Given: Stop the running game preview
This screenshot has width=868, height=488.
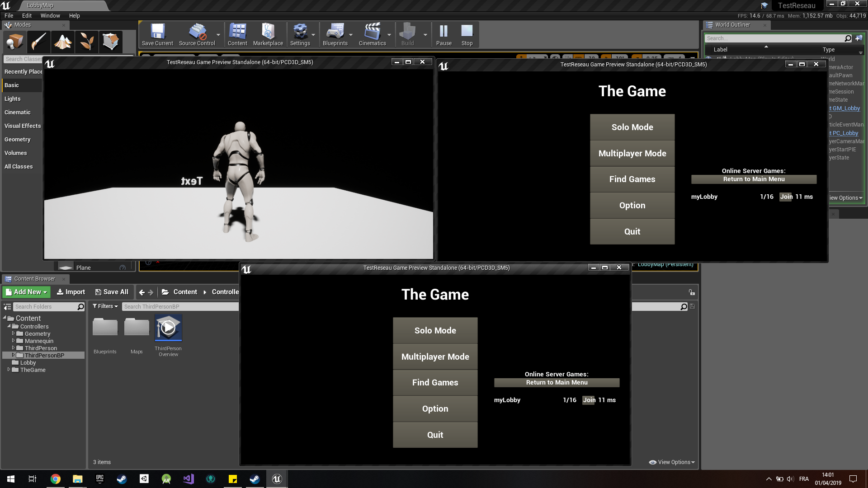Looking at the screenshot, I should 467,34.
